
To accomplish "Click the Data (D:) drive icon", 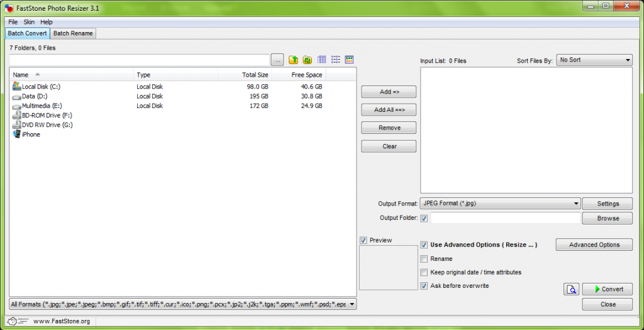I will (x=17, y=97).
